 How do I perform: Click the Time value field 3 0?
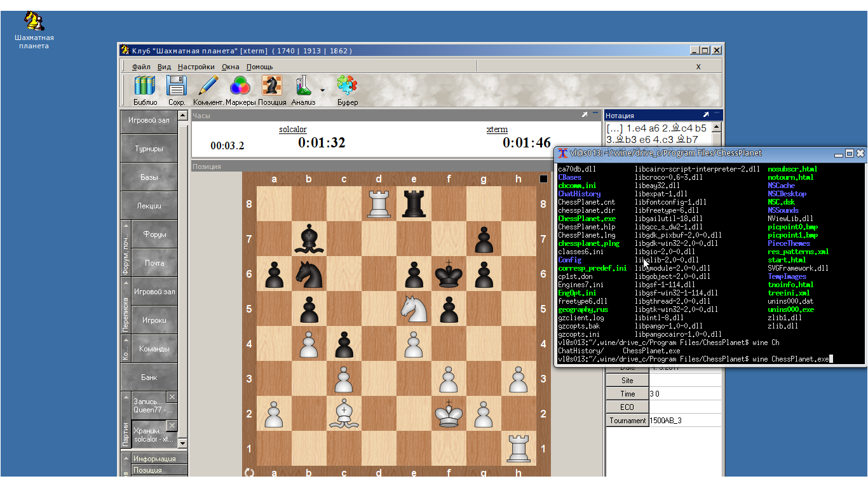point(685,394)
